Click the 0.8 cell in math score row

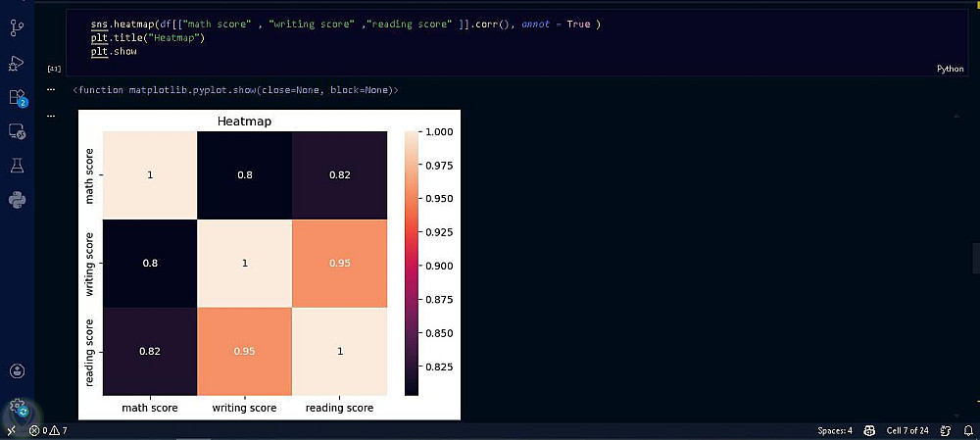pyautogui.click(x=244, y=175)
